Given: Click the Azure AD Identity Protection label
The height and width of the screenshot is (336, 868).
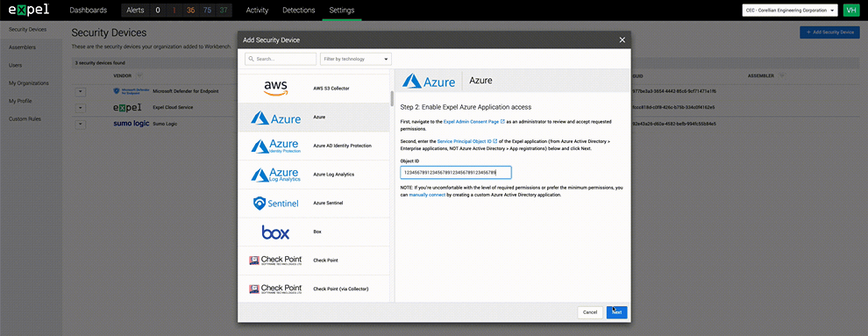Looking at the screenshot, I should (x=342, y=146).
